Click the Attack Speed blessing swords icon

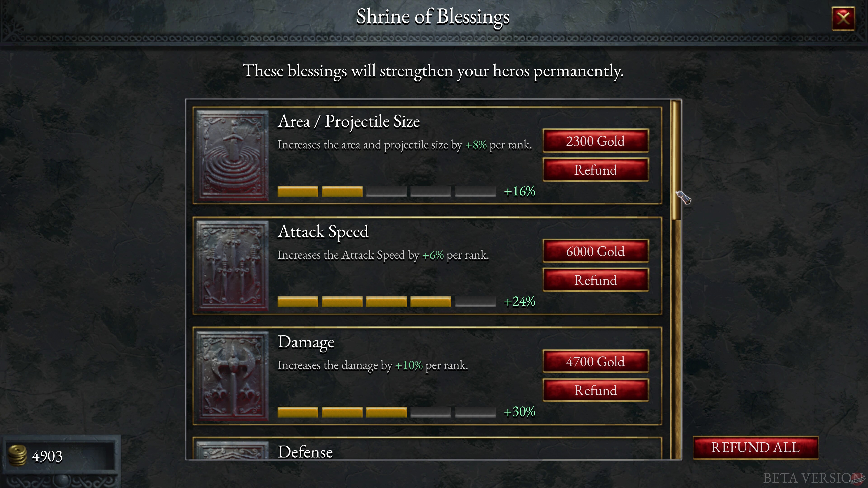[x=233, y=265]
